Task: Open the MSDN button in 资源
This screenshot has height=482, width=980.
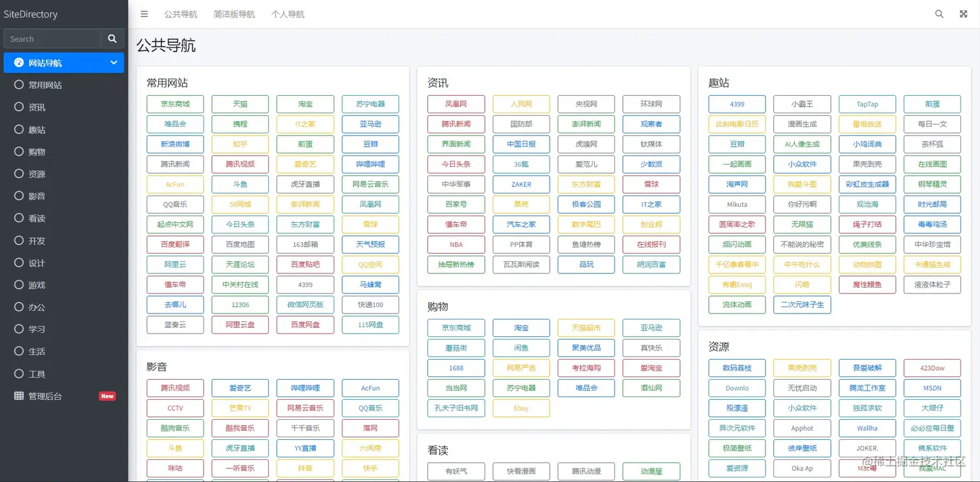Action: (x=932, y=388)
